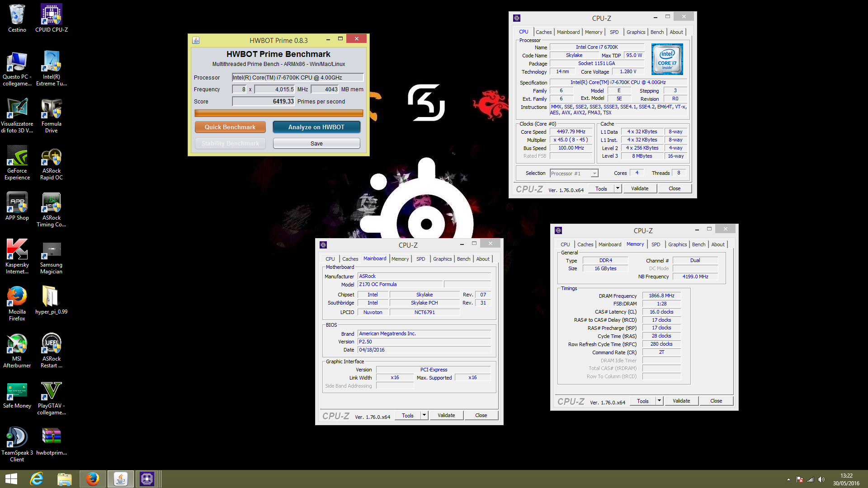
Task: Select the Questo PC desktop icon
Action: pos(17,69)
